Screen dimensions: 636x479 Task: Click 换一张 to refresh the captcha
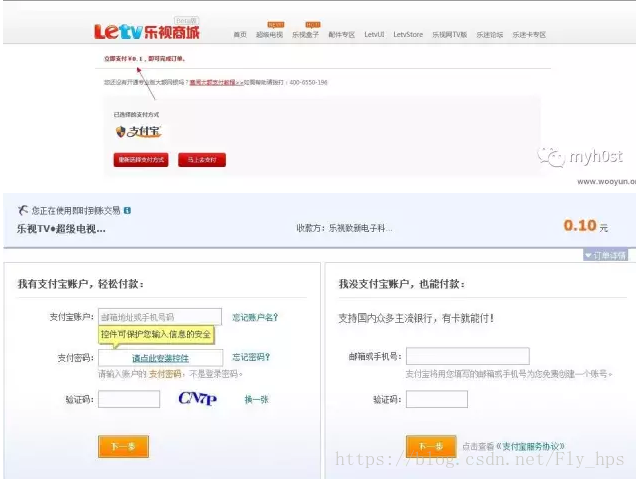click(x=256, y=400)
